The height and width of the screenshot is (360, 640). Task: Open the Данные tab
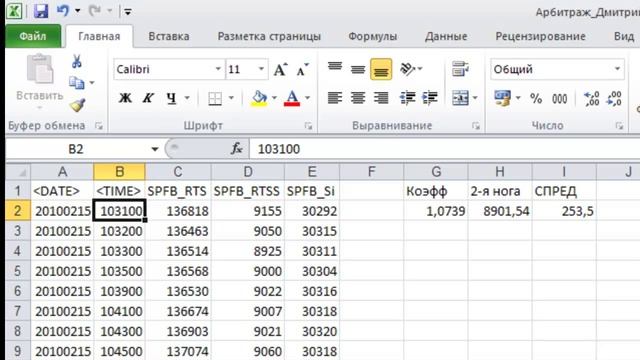(x=446, y=36)
